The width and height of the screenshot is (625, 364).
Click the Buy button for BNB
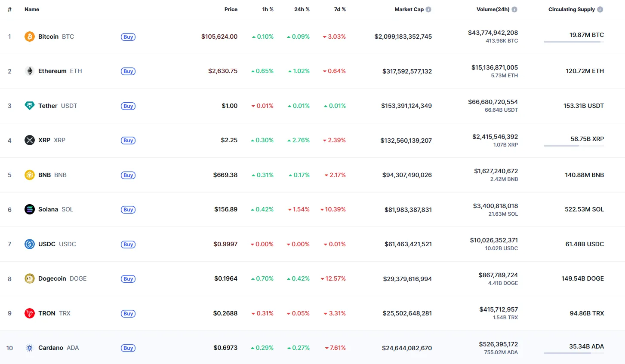(x=128, y=175)
